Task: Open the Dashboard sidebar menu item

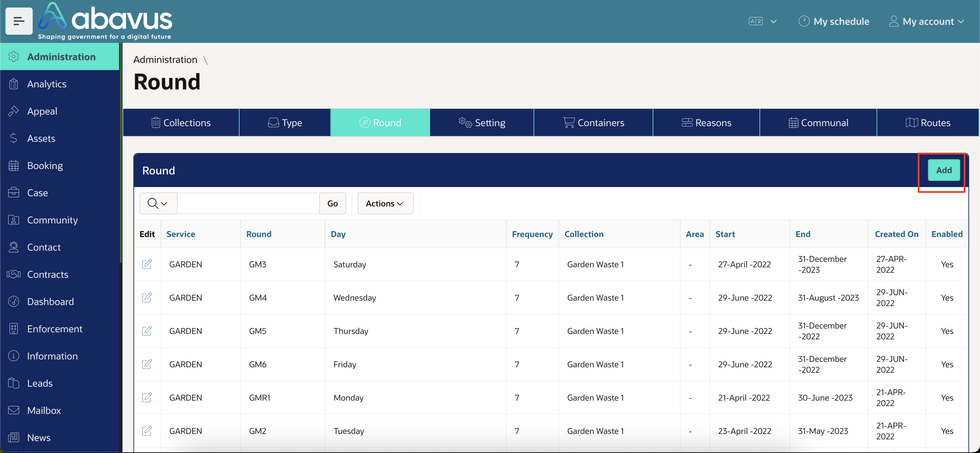Action: [x=60, y=302]
